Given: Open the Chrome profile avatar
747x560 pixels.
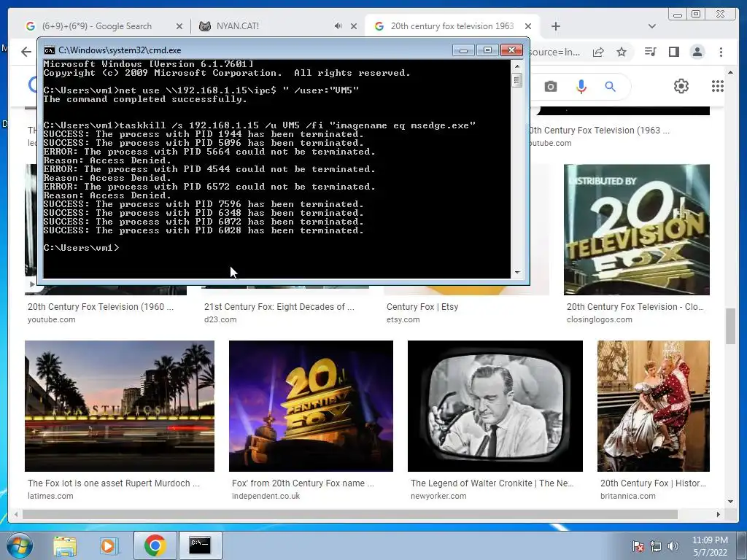Looking at the screenshot, I should click(697, 52).
